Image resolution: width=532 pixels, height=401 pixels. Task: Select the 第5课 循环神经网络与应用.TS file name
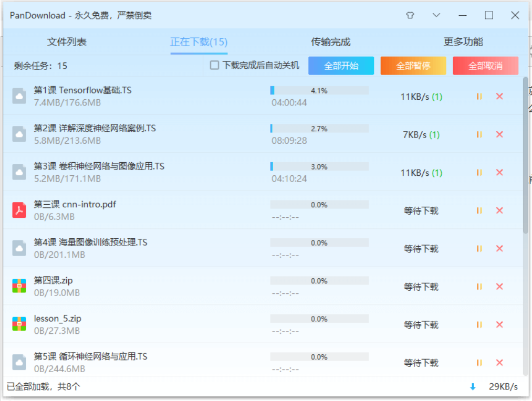coord(90,356)
